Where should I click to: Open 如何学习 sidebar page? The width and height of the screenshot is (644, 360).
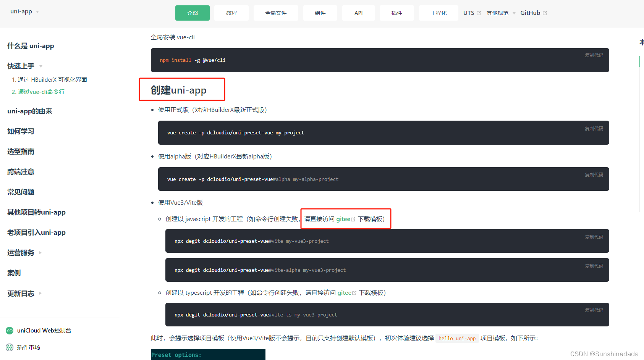click(21, 131)
